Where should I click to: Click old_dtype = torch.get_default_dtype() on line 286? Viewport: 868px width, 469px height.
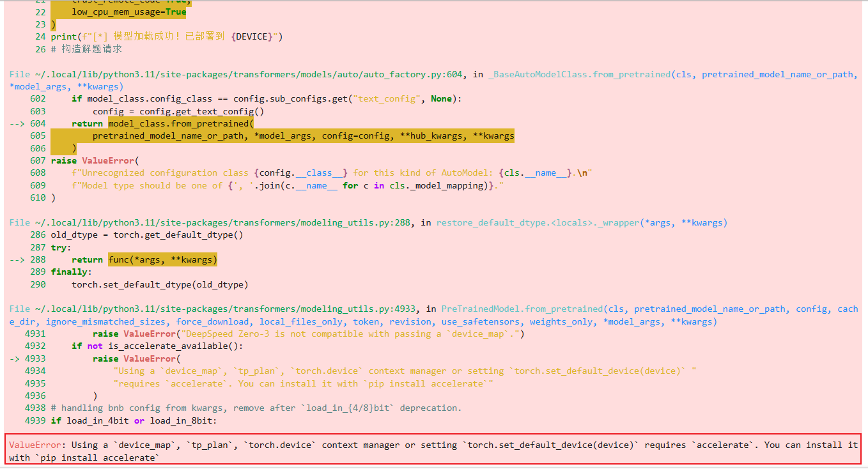pos(147,235)
